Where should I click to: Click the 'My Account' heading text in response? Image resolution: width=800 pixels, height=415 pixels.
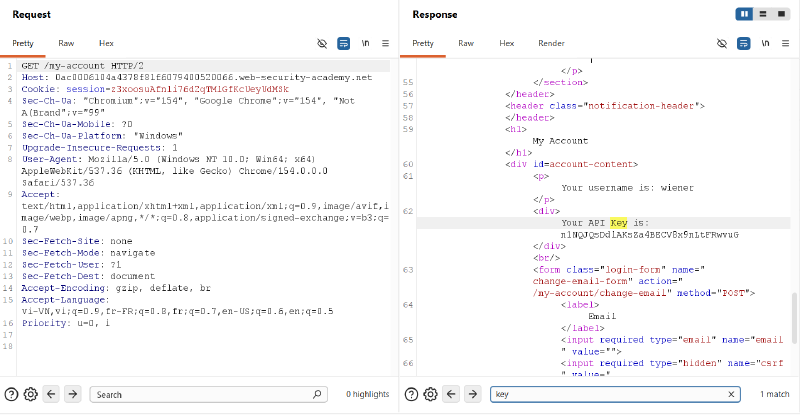pyautogui.click(x=560, y=141)
